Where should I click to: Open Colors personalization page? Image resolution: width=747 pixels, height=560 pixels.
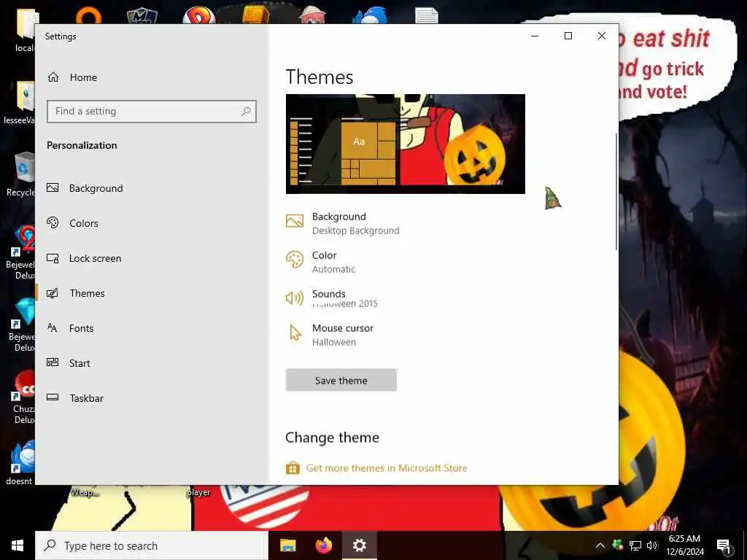click(72, 223)
